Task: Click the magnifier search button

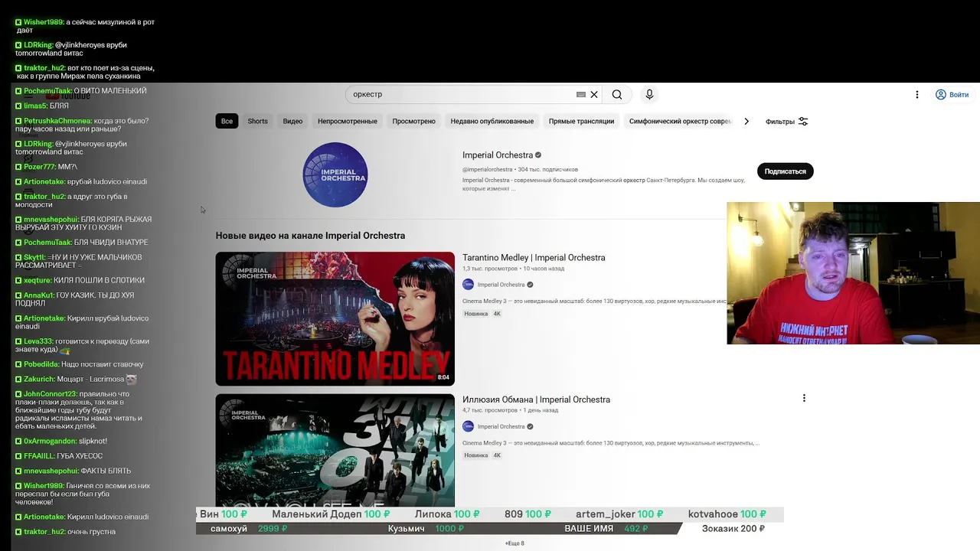Action: [x=617, y=95]
